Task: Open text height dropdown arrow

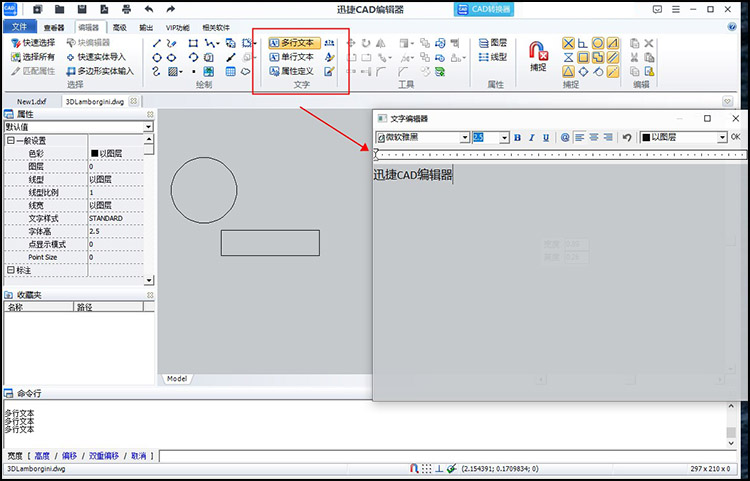Action: click(504, 138)
